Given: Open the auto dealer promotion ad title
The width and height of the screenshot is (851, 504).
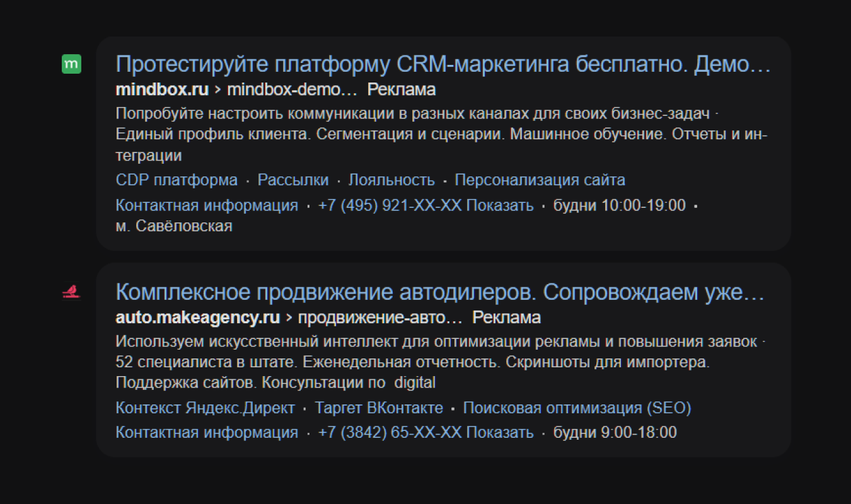Looking at the screenshot, I should pos(440,292).
